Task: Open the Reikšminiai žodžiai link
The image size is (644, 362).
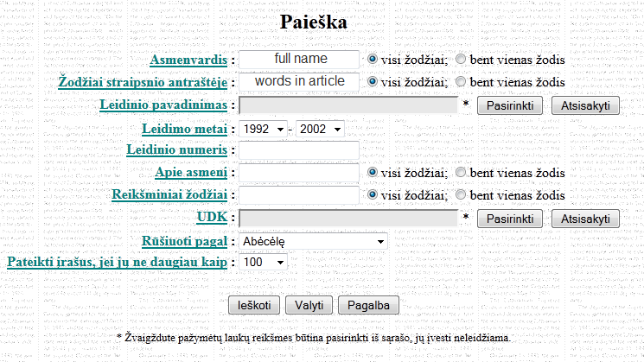Action: tap(169, 194)
